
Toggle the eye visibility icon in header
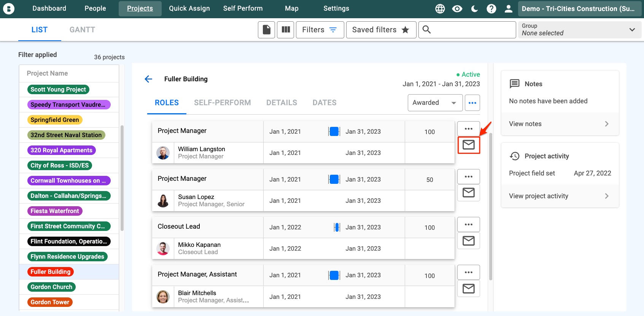pyautogui.click(x=457, y=9)
